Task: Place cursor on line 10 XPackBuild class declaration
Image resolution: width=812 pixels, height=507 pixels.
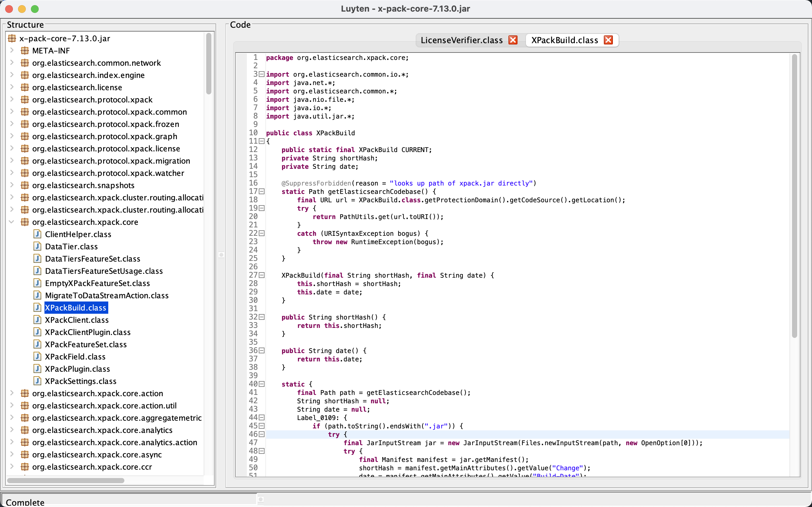Action: click(310, 133)
